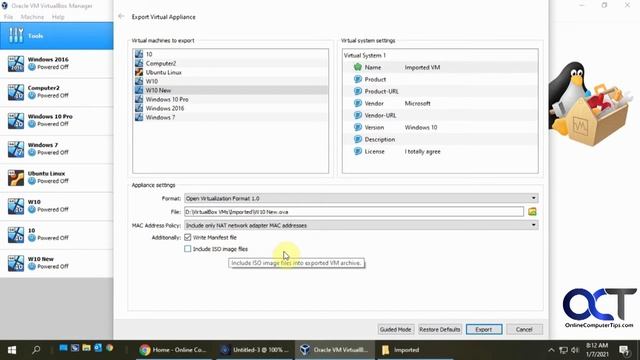Image resolution: width=640 pixels, height=360 pixels.
Task: Open the volume icon in system tray
Action: pyautogui.click(x=575, y=350)
